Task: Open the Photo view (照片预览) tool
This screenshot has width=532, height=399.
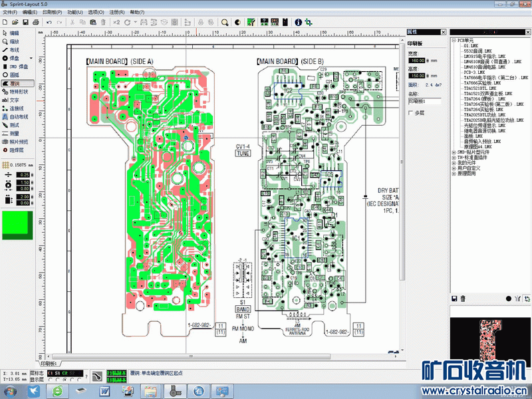Action: pyautogui.click(x=18, y=142)
